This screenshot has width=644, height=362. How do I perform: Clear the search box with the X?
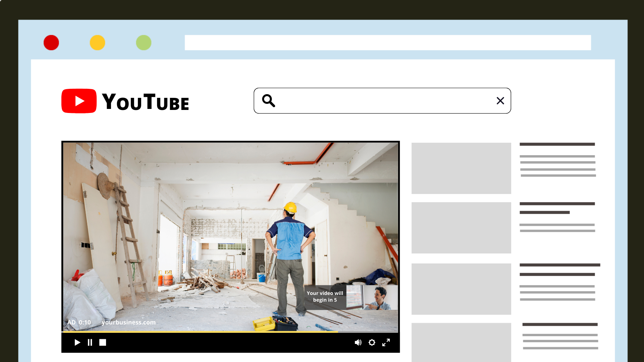(x=500, y=101)
